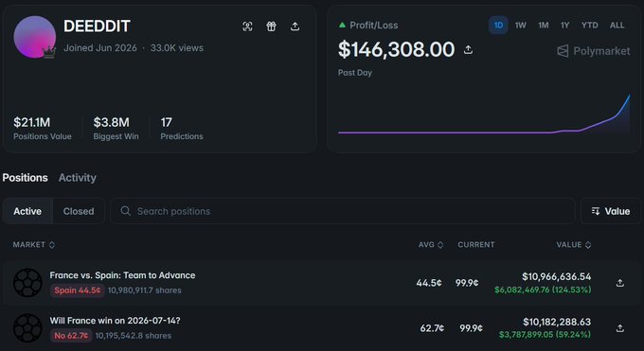
Task: Click the Joined Jun 2026 text
Action: (100, 47)
